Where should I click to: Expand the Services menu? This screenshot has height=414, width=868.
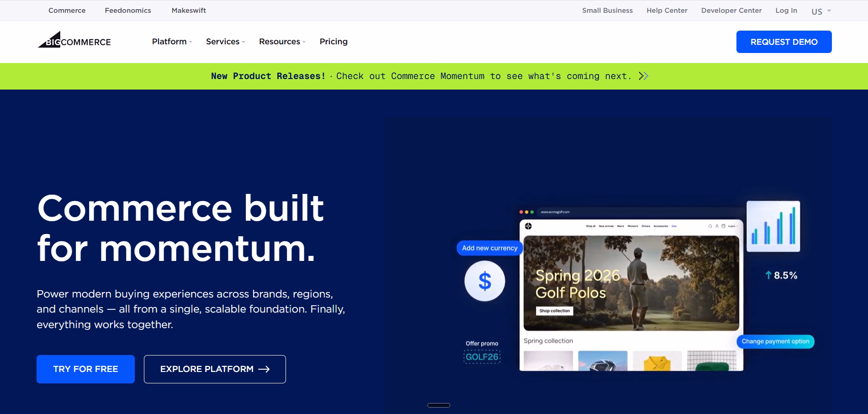point(225,42)
